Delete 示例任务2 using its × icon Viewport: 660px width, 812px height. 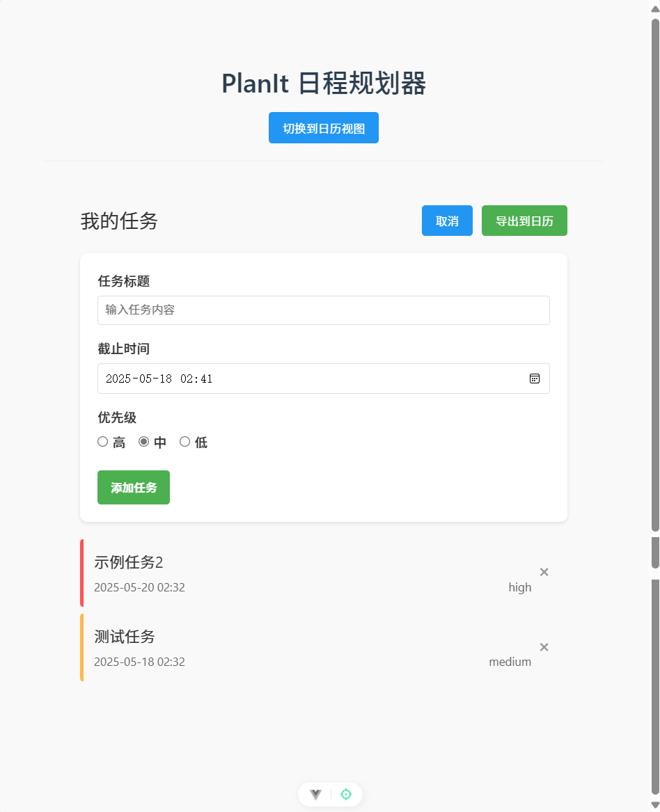(x=544, y=571)
